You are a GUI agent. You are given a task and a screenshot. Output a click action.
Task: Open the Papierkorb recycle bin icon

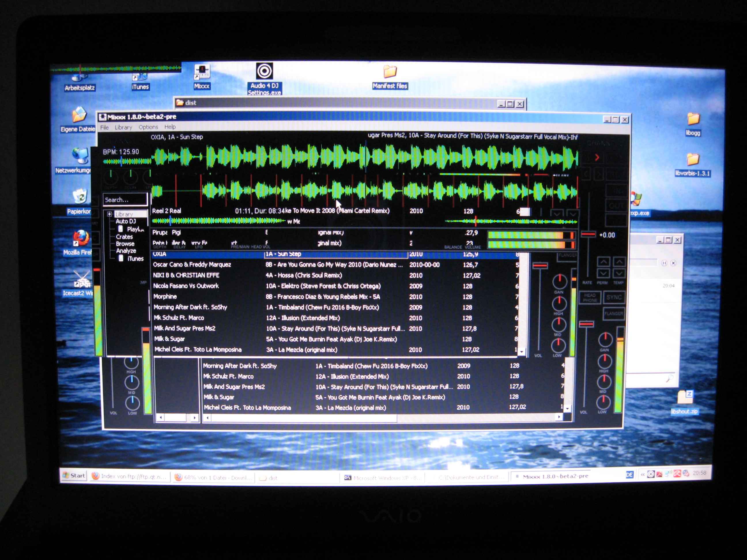[79, 202]
